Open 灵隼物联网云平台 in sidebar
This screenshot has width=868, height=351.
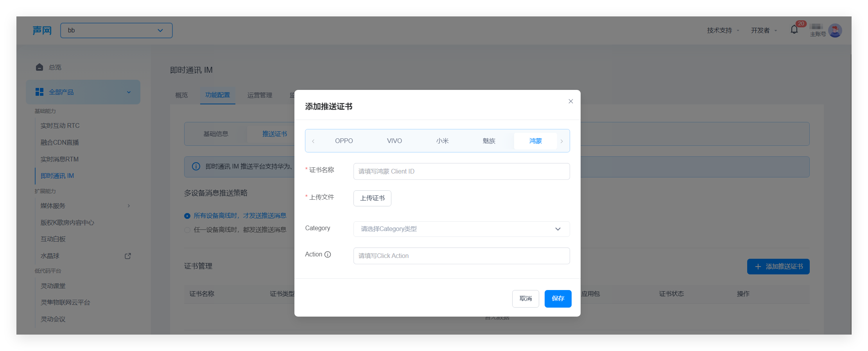[x=65, y=303]
